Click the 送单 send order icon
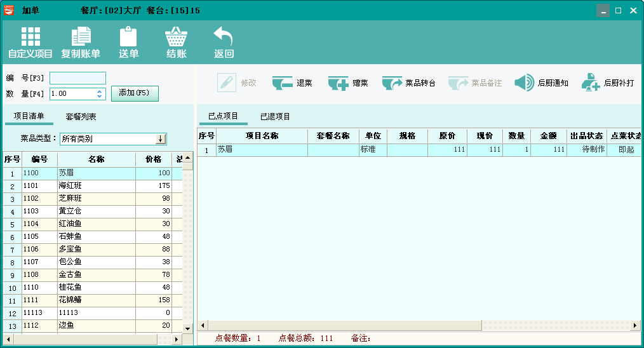Viewport: 644px width, 348px height. (128, 37)
